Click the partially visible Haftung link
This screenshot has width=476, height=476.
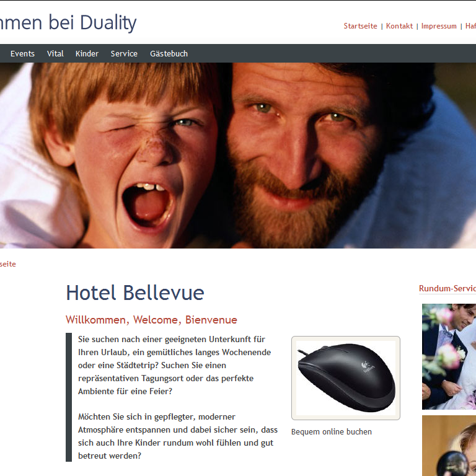click(470, 26)
